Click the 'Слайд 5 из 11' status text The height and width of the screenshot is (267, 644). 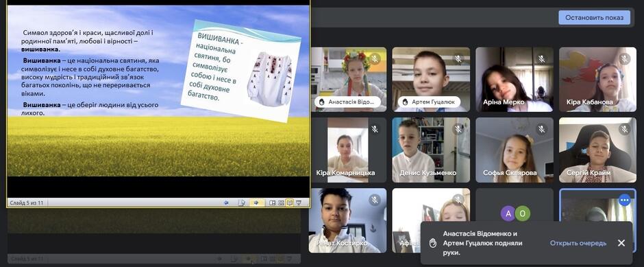[27, 202]
